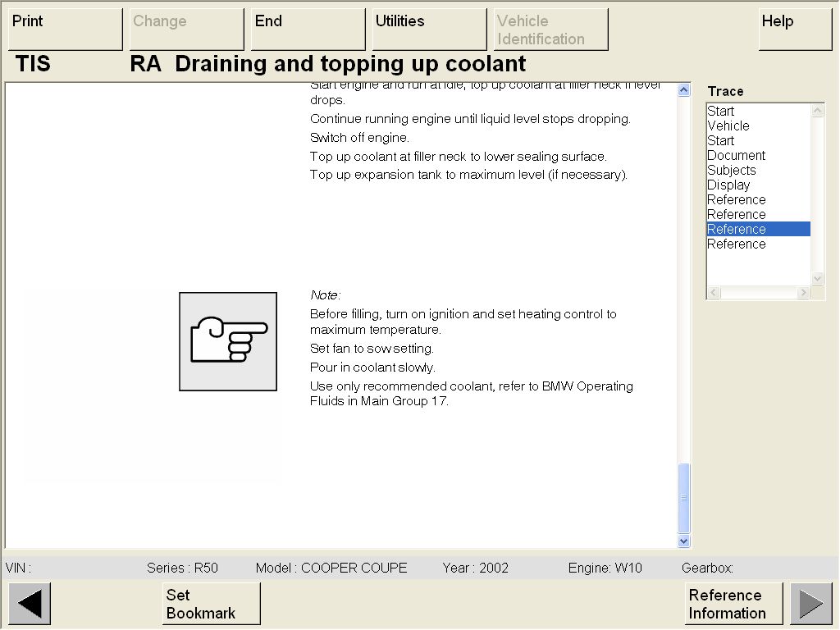Select Display in the Trace list
840x630 pixels.
point(728,185)
